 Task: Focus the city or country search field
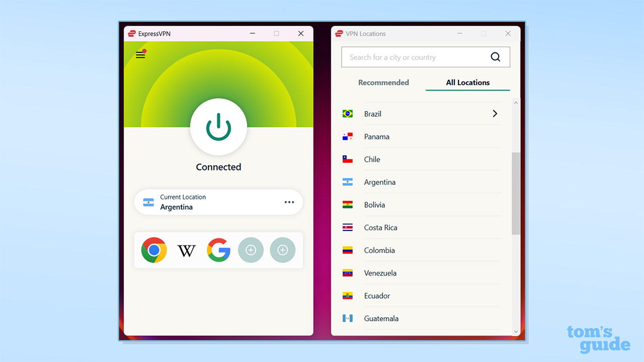pyautogui.click(x=426, y=57)
